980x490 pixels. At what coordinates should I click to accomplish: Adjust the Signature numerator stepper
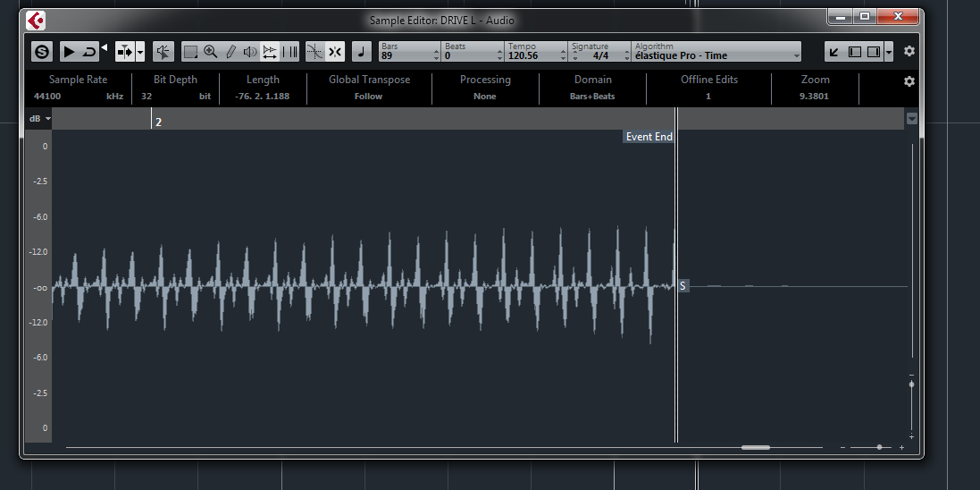pyautogui.click(x=574, y=55)
